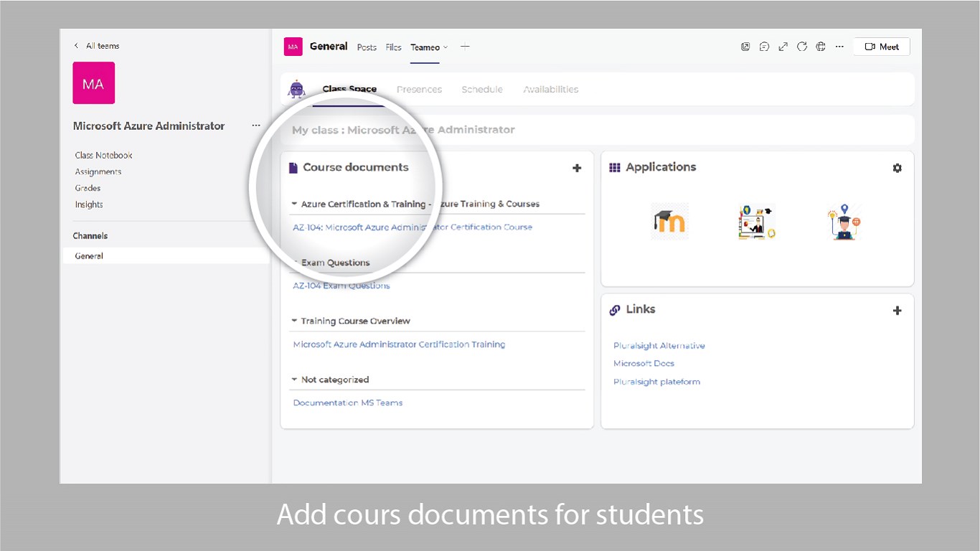Screen dimensions: 980x551
Task: Click the Course documents file icon
Action: click(293, 168)
